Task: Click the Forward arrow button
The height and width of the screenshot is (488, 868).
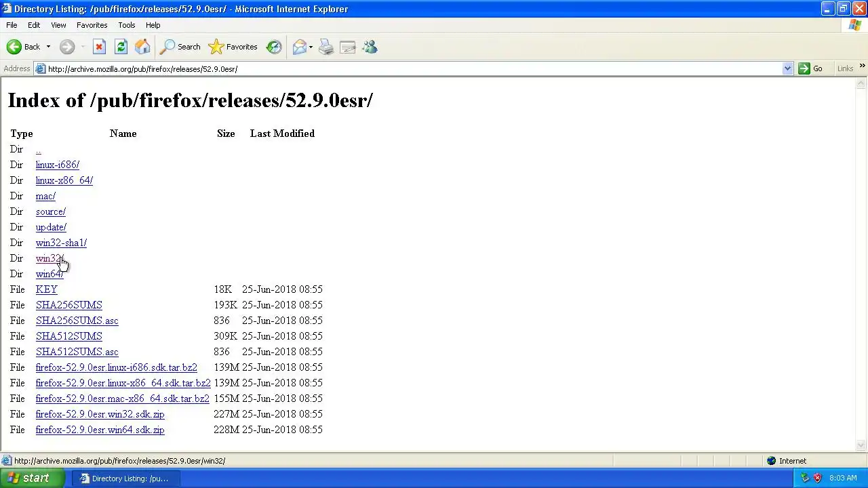Action: click(66, 47)
